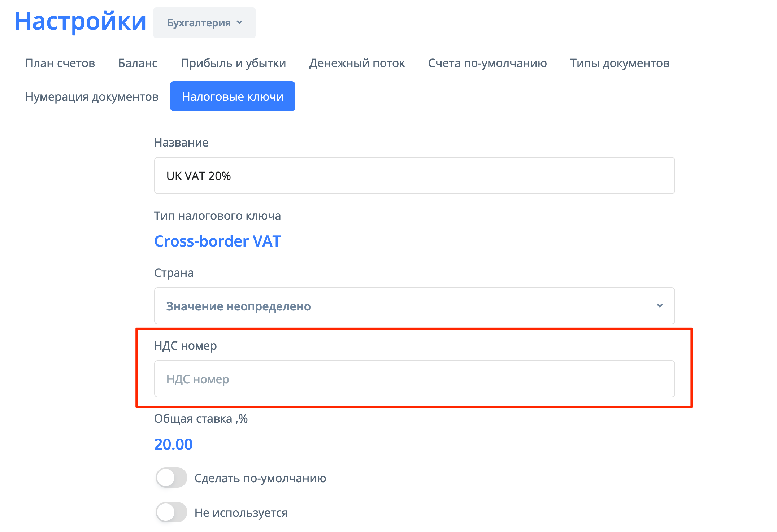Click the Настройки page heading
Screen dimensions: 777x532
coord(80,21)
